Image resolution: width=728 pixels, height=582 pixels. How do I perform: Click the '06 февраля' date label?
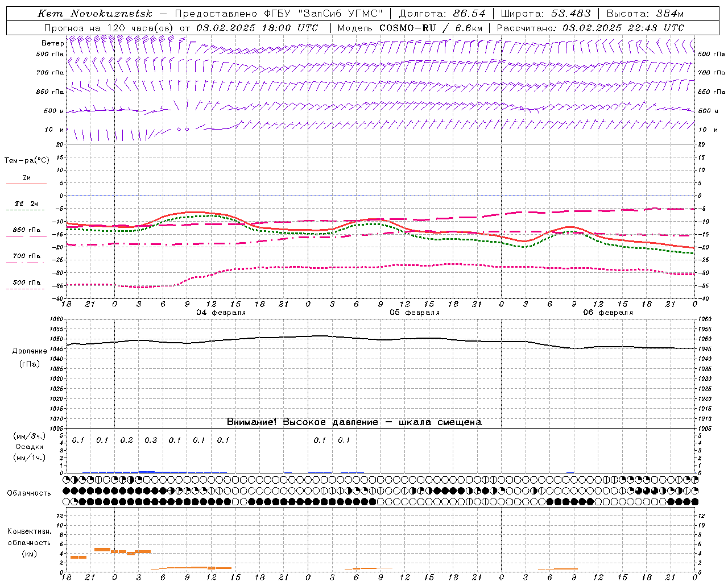point(608,313)
